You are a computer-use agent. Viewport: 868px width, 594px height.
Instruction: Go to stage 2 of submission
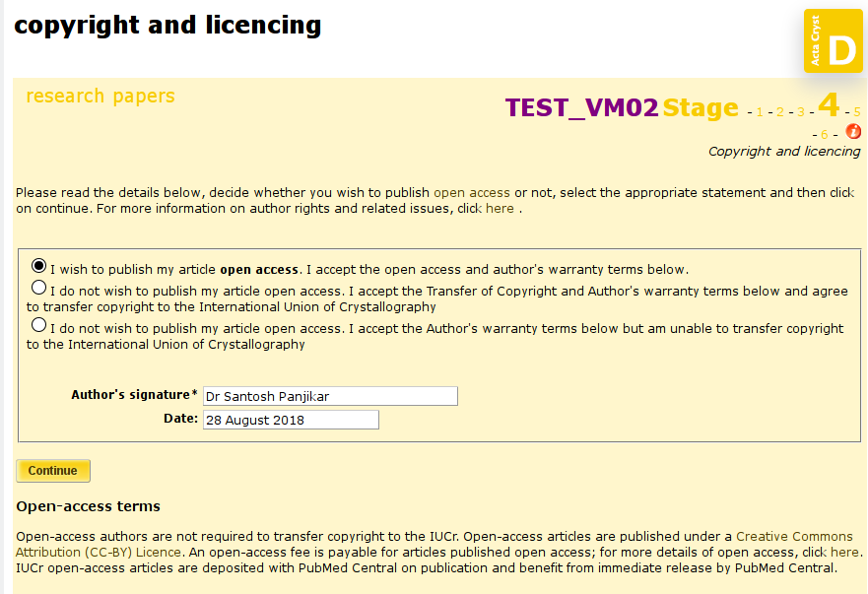pyautogui.click(x=780, y=112)
